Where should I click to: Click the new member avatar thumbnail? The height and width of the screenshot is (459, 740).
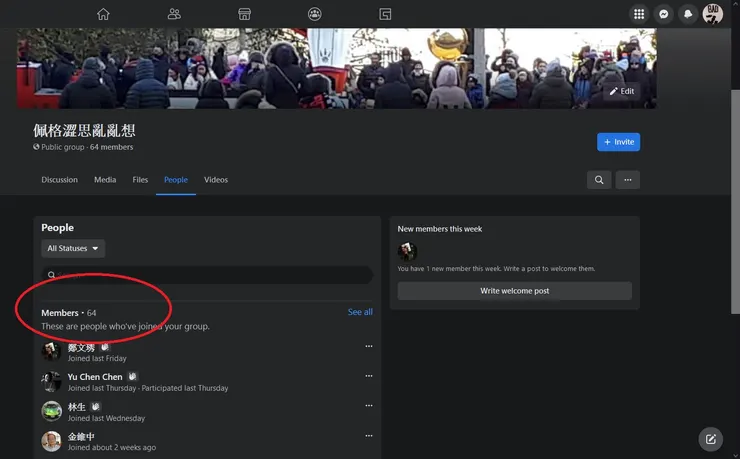pos(407,251)
